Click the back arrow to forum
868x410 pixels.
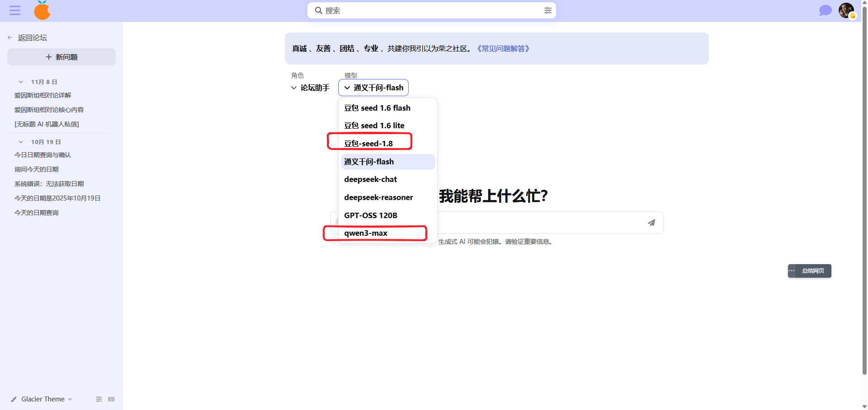click(10, 37)
